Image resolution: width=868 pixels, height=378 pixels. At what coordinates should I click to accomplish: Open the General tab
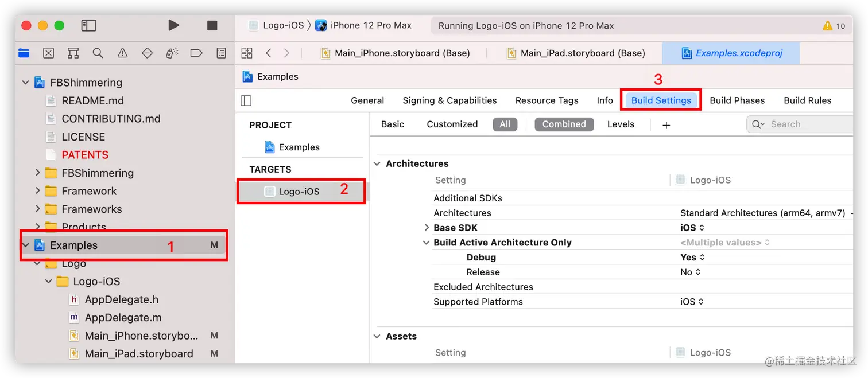(x=367, y=100)
